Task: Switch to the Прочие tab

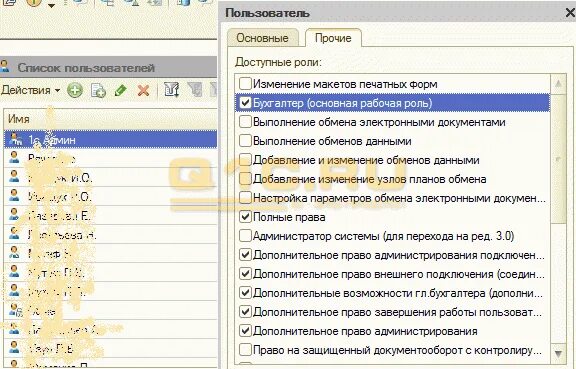Action: pos(333,38)
